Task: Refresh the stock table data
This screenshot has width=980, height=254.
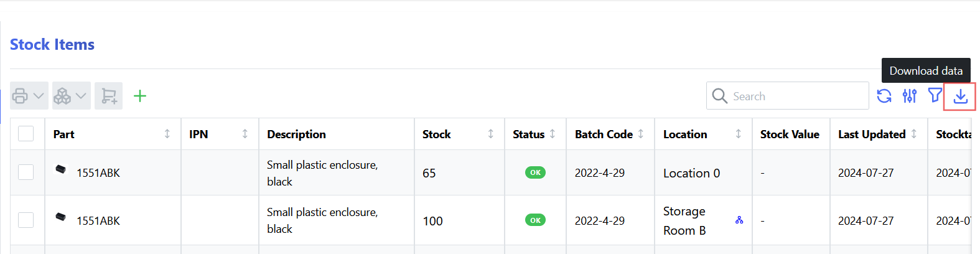Action: pos(884,96)
